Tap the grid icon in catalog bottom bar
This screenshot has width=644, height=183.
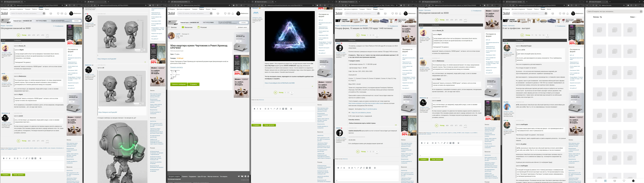(605, 181)
